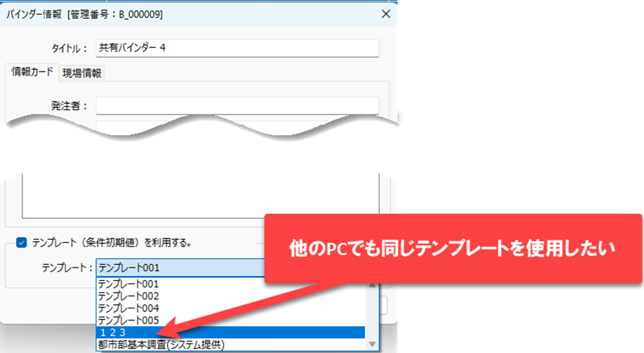Click the 発注者 input field
This screenshot has width=644, height=353.
pyautogui.click(x=237, y=106)
